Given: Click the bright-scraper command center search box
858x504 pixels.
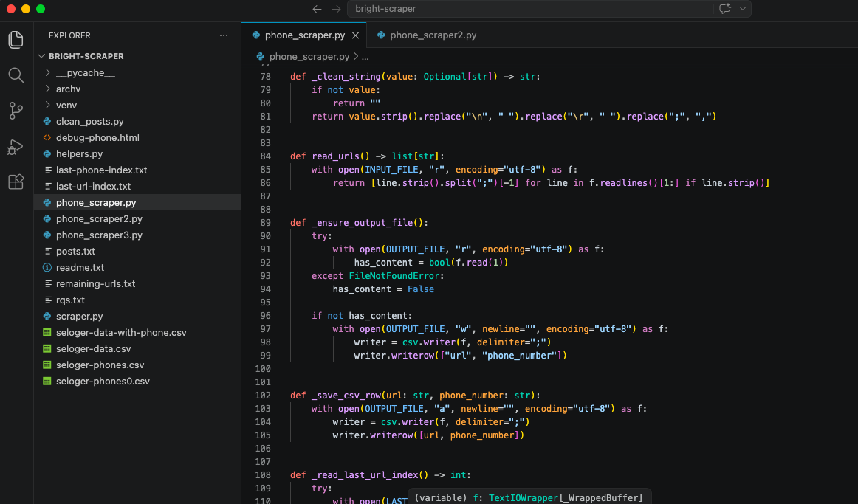Looking at the screenshot, I should 528,9.
